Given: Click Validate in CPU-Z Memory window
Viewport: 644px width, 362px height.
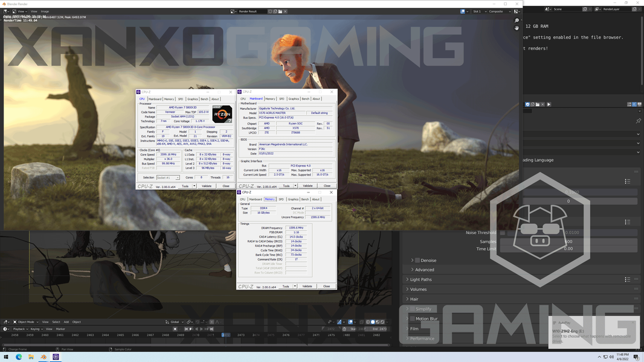Looking at the screenshot, I should [307, 286].
